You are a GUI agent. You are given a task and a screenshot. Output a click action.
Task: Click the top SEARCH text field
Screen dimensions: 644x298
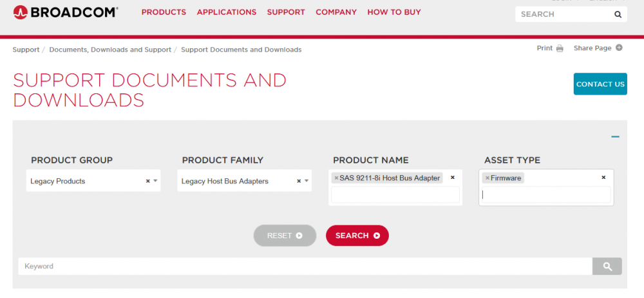tap(565, 14)
